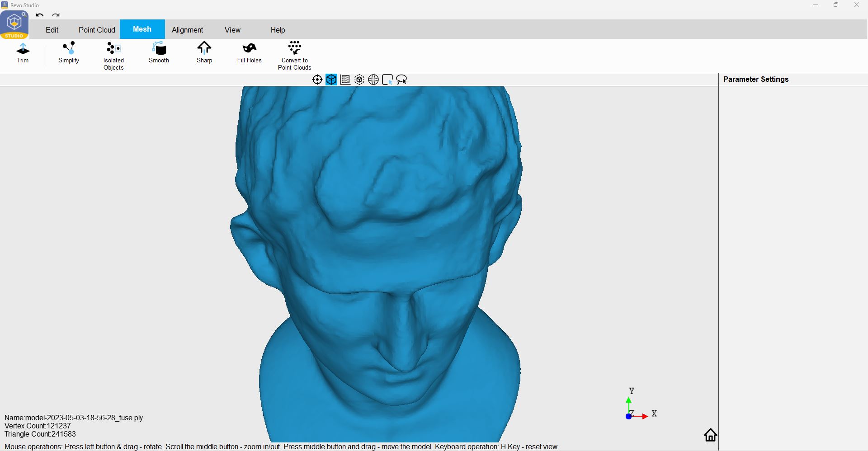Choose the Sharp tool
The height and width of the screenshot is (451, 868).
(x=204, y=53)
